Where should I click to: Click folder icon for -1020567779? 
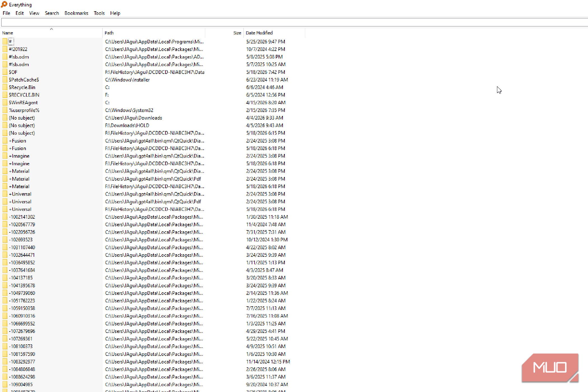[5, 224]
